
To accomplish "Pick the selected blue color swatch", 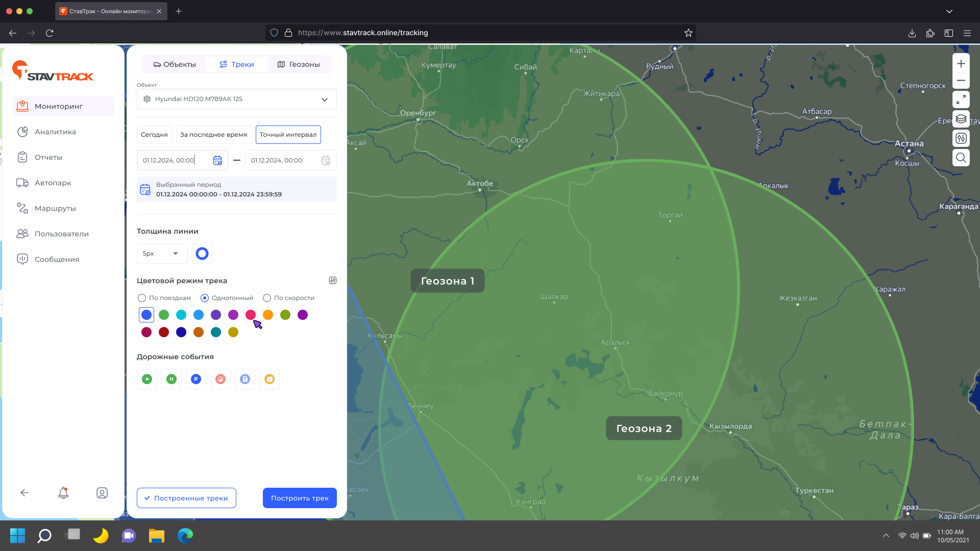I will [x=146, y=315].
